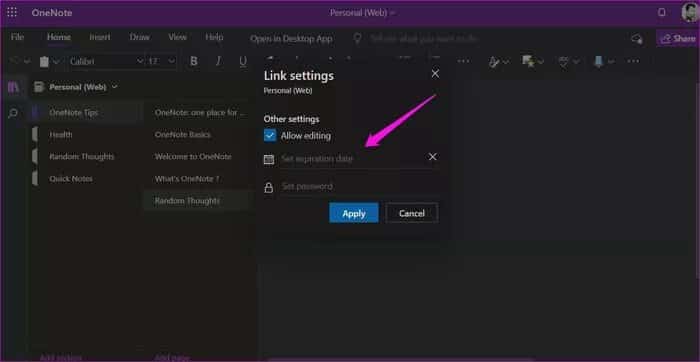
Task: Expand the font name Calibri dropdown
Action: tap(140, 61)
